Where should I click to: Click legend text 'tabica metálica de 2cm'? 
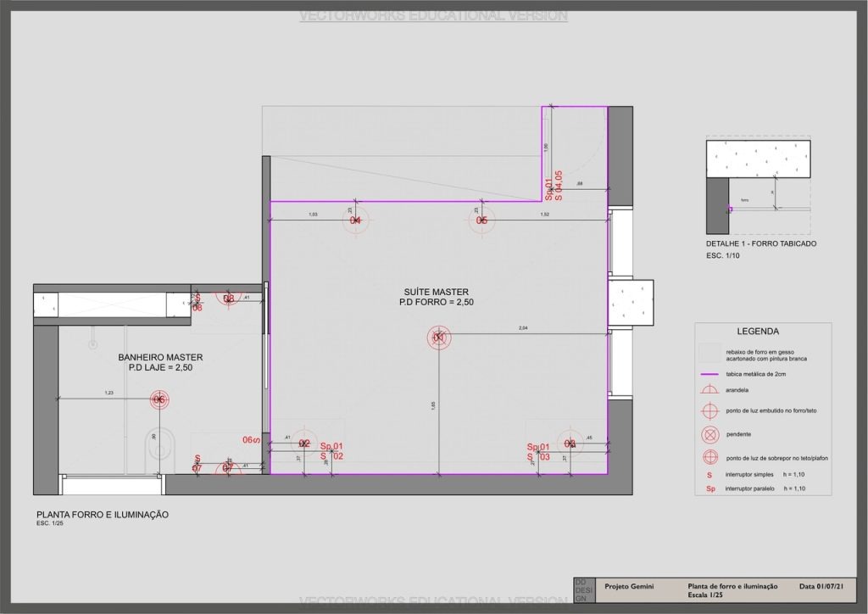click(755, 374)
